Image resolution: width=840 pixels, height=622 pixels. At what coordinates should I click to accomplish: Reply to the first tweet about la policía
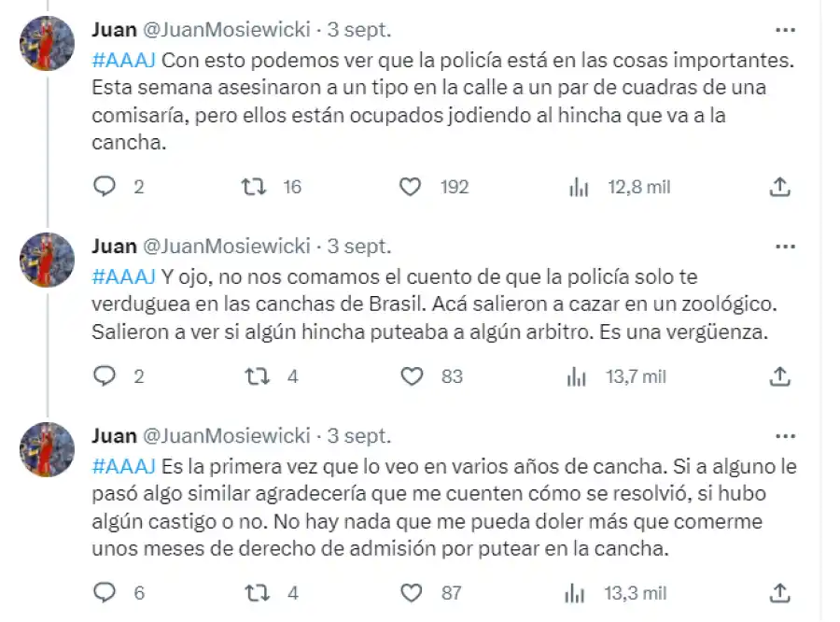[104, 187]
